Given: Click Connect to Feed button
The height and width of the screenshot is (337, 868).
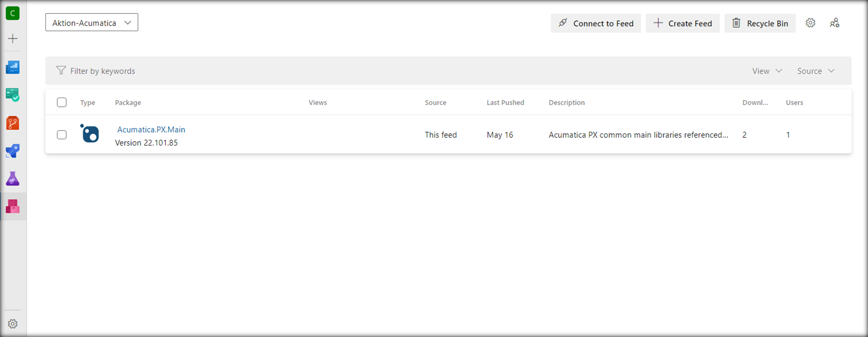Looking at the screenshot, I should 596,23.
